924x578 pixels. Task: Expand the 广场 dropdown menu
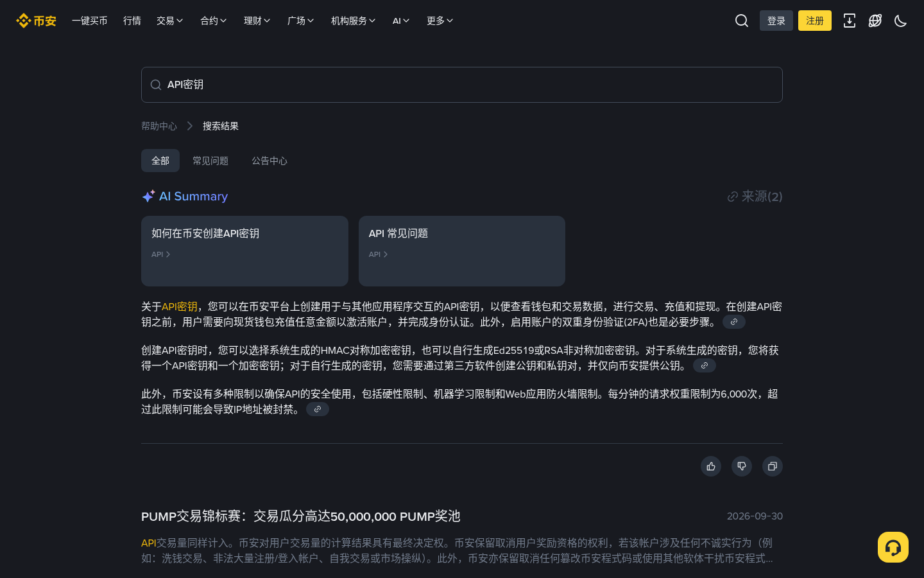[x=301, y=21]
